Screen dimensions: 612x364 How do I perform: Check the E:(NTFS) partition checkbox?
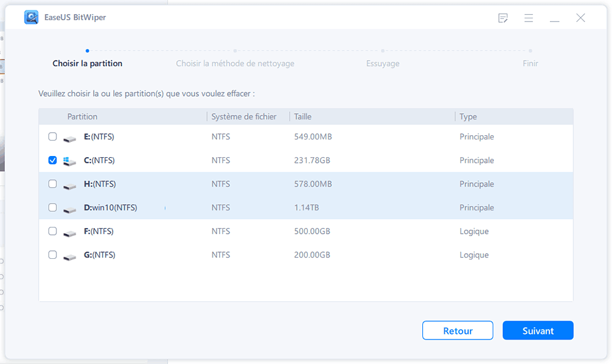pos(53,137)
